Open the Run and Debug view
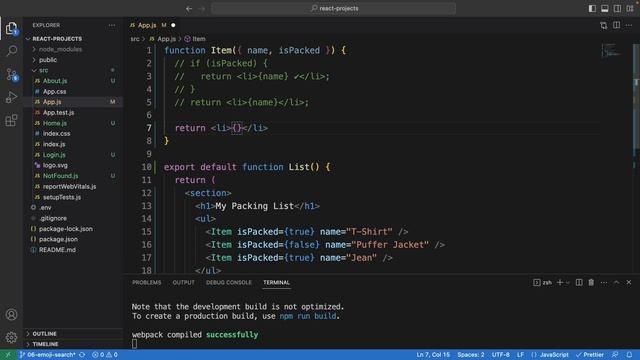Screen dimensions: 640x360 pyautogui.click(x=11, y=97)
